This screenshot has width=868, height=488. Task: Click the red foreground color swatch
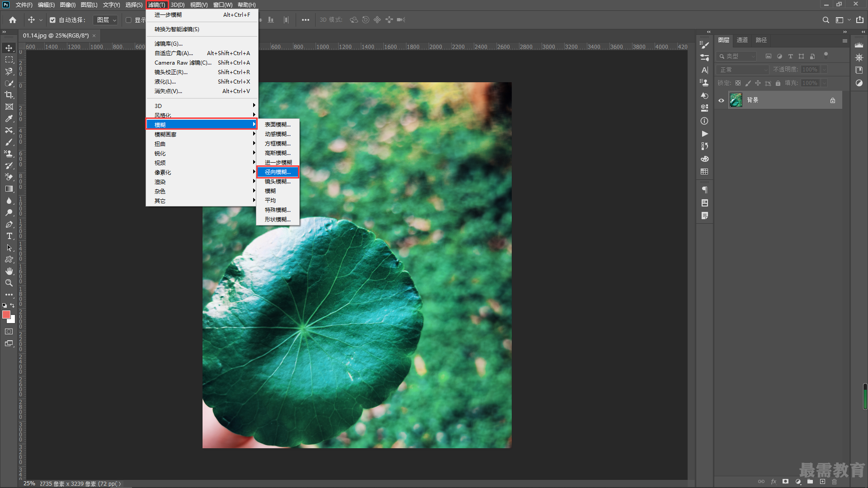point(6,314)
